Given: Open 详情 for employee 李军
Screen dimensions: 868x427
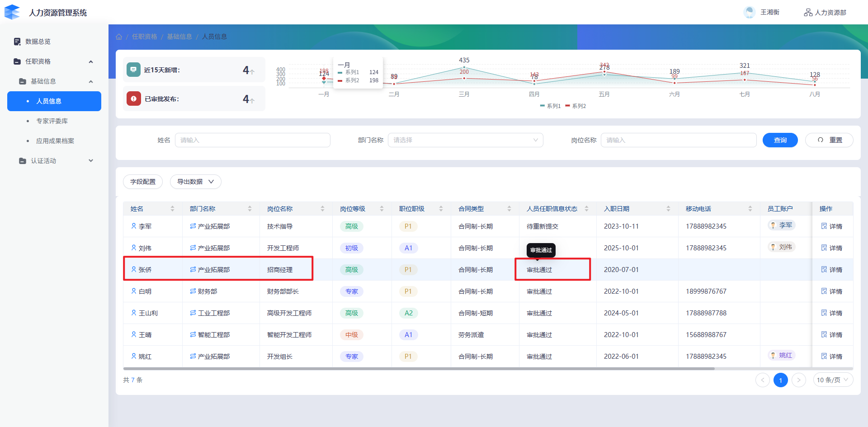Looking at the screenshot, I should 831,226.
